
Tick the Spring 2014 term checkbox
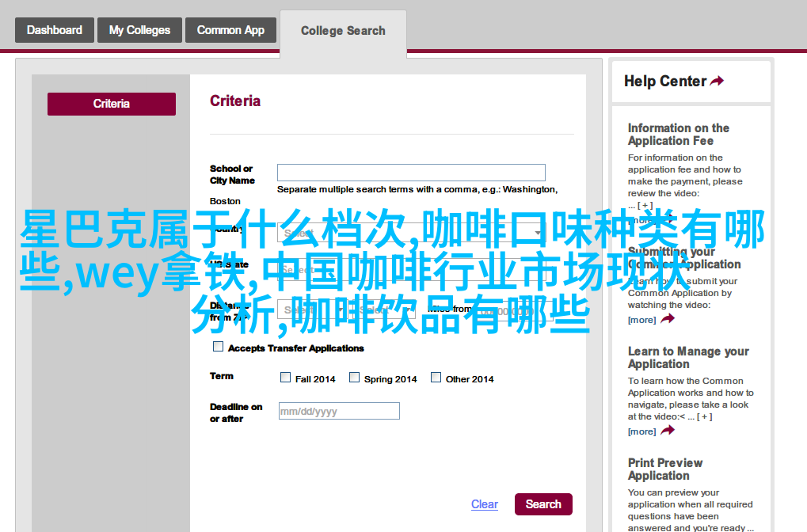355,378
